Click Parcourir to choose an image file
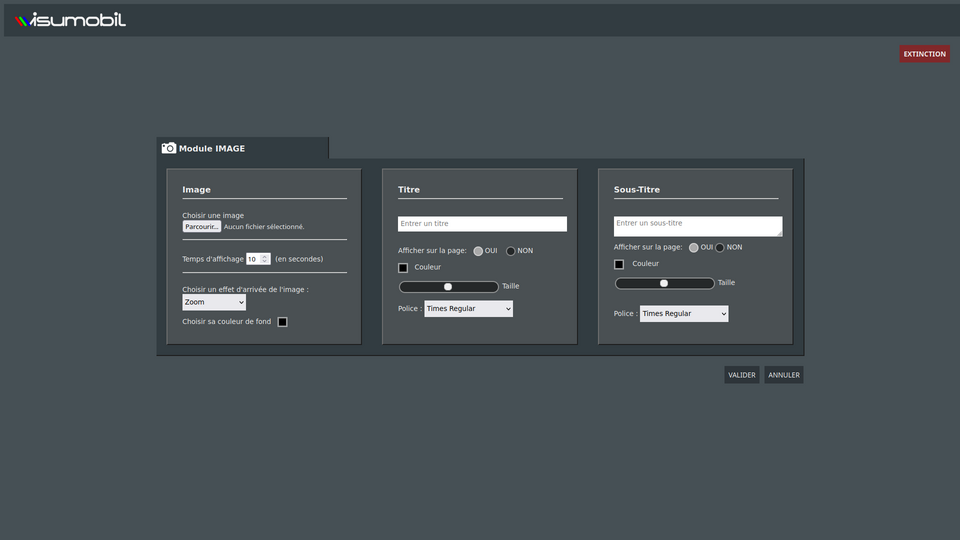Image resolution: width=960 pixels, height=540 pixels. (x=202, y=227)
